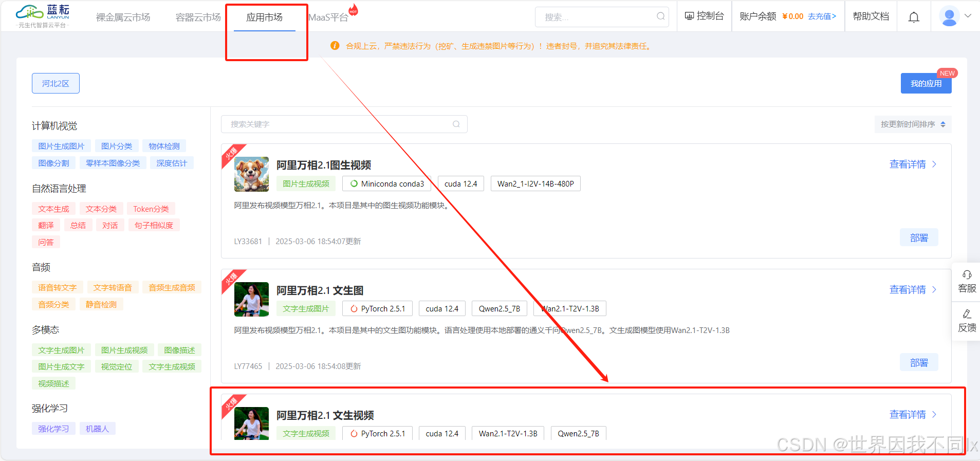The image size is (980, 461).
Task: Click the 阿里万相2.1图生视频 title
Action: [324, 165]
